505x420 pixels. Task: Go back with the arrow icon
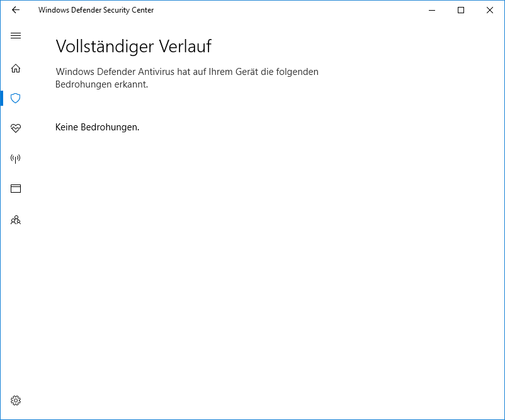(16, 10)
